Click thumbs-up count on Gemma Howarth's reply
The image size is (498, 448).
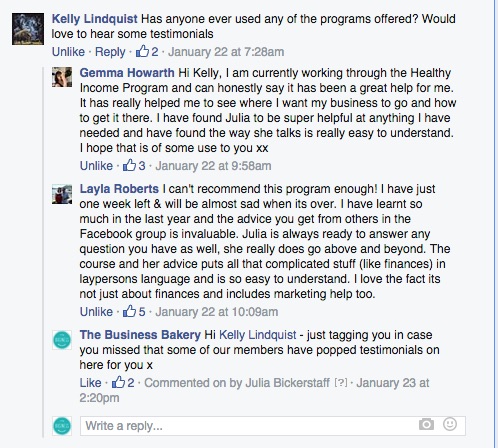click(142, 166)
